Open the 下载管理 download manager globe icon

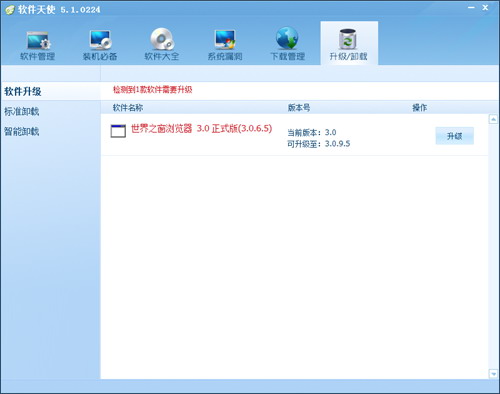pos(287,39)
